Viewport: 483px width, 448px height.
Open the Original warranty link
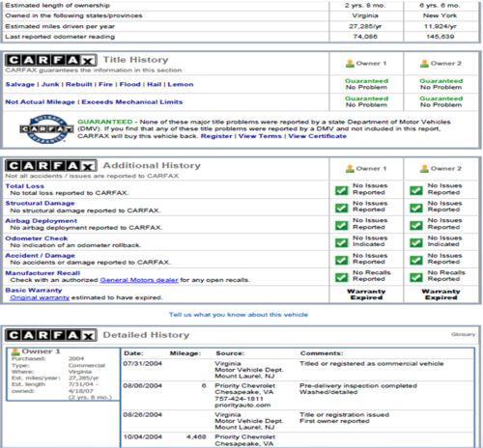[40, 297]
